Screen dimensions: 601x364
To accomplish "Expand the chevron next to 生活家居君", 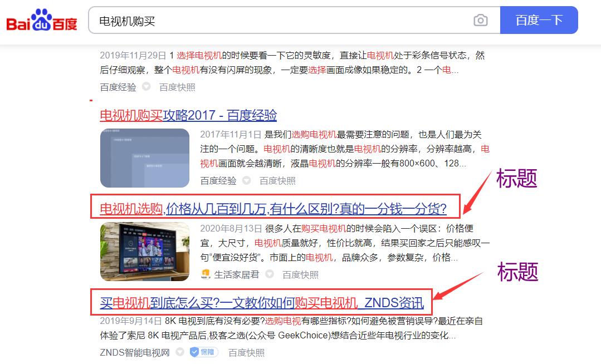I will click(269, 274).
